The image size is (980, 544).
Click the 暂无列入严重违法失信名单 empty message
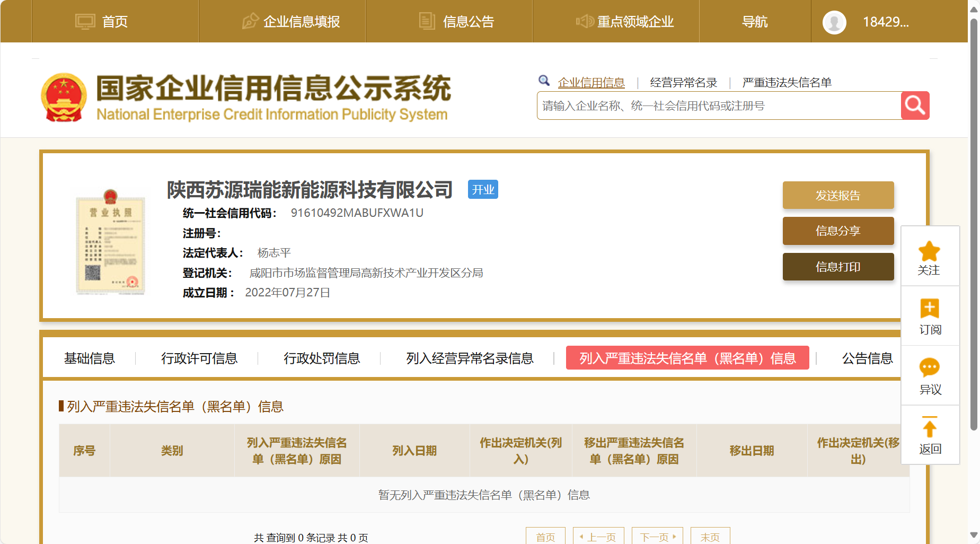click(484, 495)
